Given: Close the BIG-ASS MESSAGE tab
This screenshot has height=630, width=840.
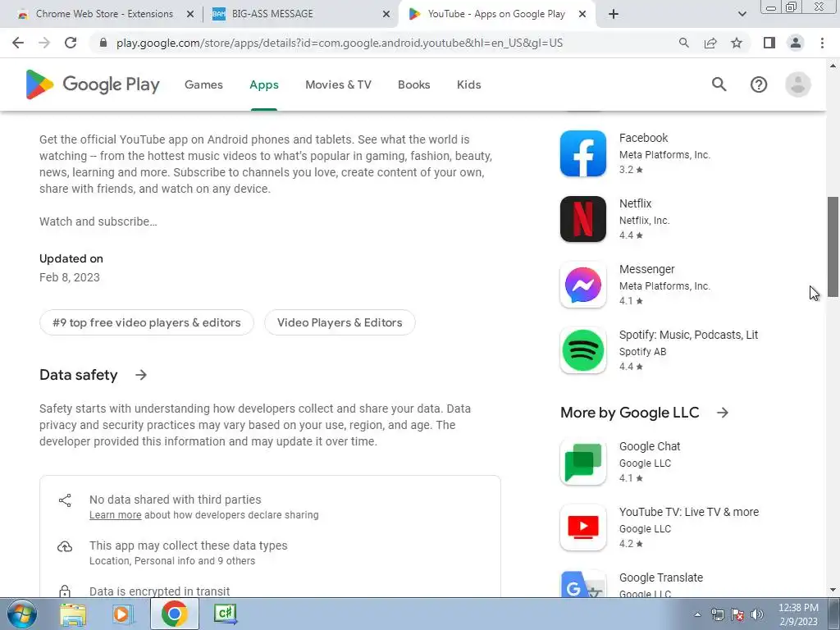Looking at the screenshot, I should pos(386,14).
